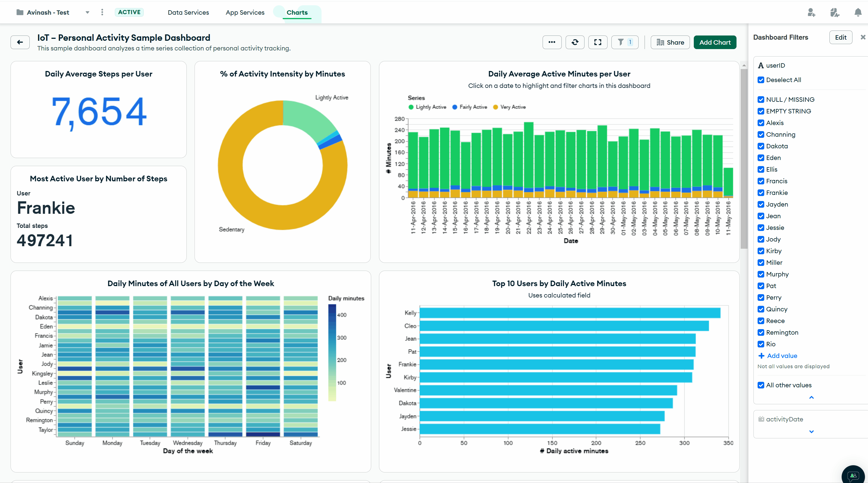Click the back arrow navigation icon
This screenshot has width=868, height=483.
20,42
